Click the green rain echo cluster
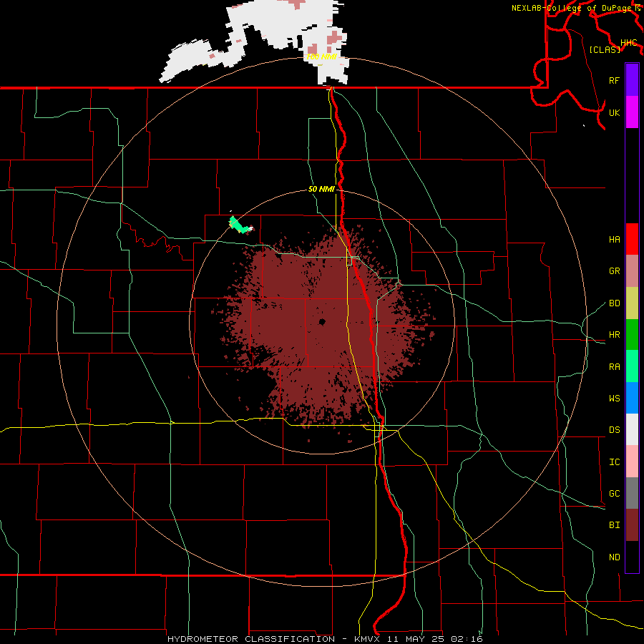Screen dimensions: 644x644 click(x=240, y=225)
